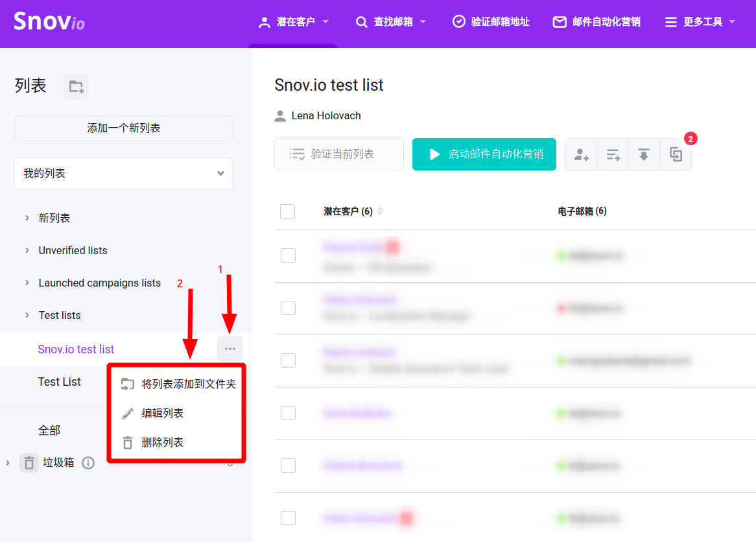Viewport: 756px width, 542px height.
Task: Open 潜在客户 in top navigation
Action: pos(293,21)
